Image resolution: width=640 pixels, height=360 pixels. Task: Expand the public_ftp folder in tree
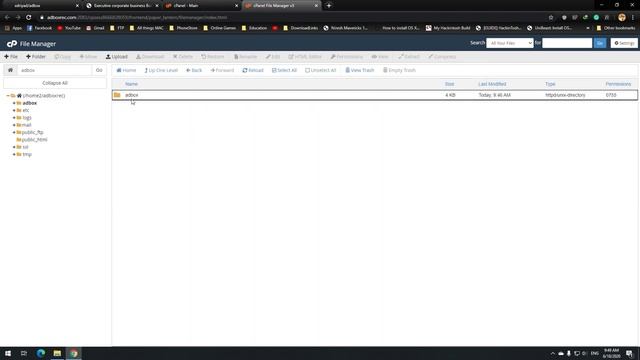[14, 132]
